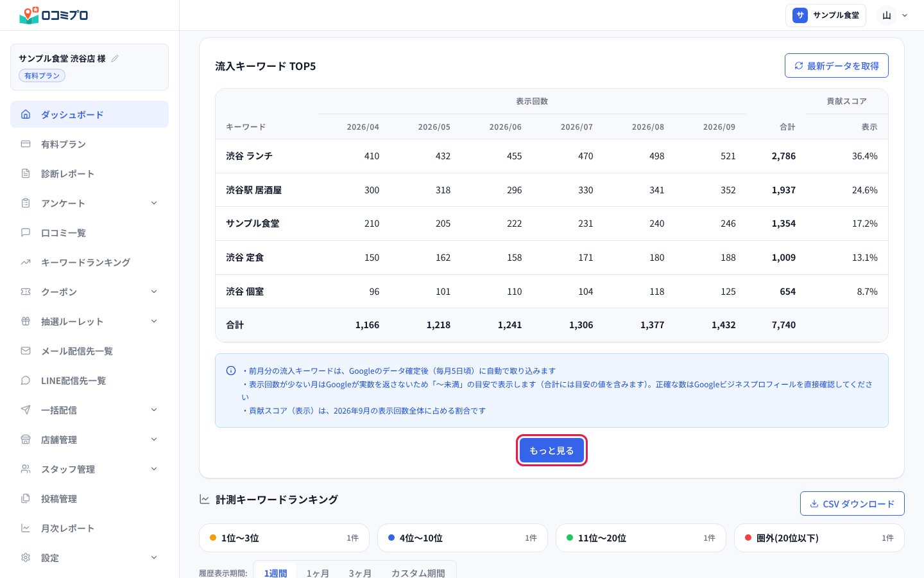Select the 11位〜20位 ranking card

641,538
